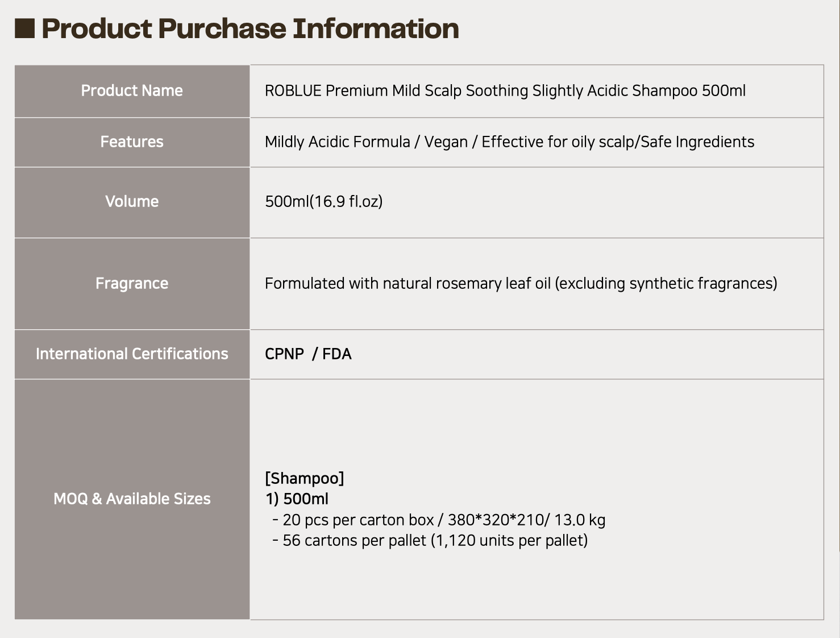Select the International Certifications label cell
Image resolution: width=840 pixels, height=638 pixels.
132,354
